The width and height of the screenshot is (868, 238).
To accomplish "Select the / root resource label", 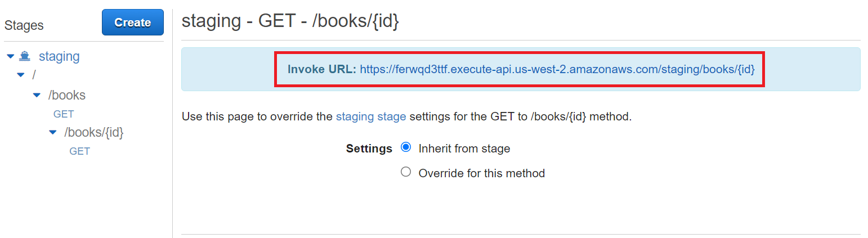I will click(x=34, y=75).
